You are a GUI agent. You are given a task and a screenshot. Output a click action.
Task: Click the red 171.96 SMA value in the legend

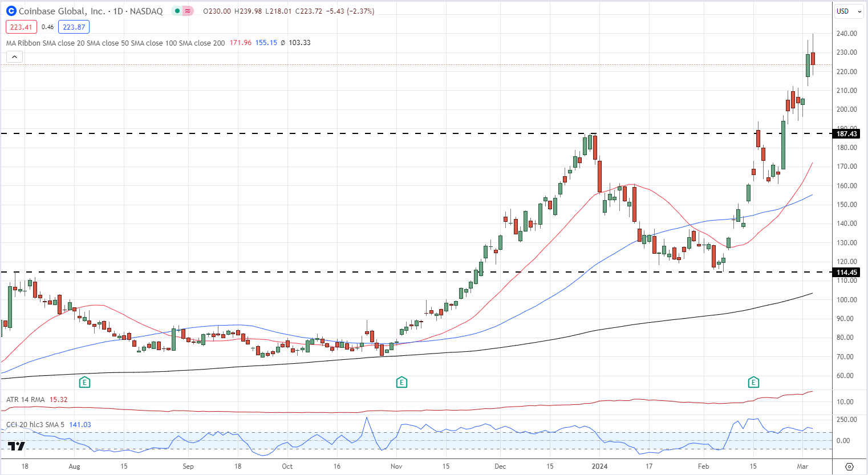[240, 43]
